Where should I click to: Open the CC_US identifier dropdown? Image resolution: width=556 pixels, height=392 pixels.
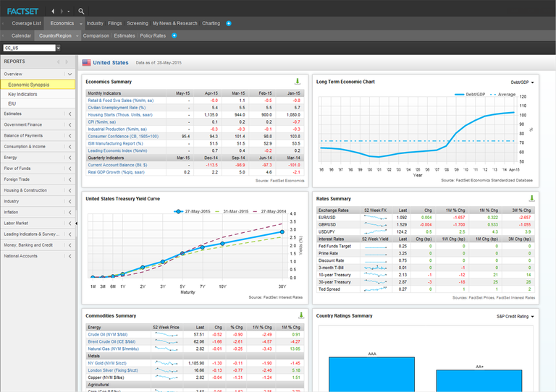point(58,48)
